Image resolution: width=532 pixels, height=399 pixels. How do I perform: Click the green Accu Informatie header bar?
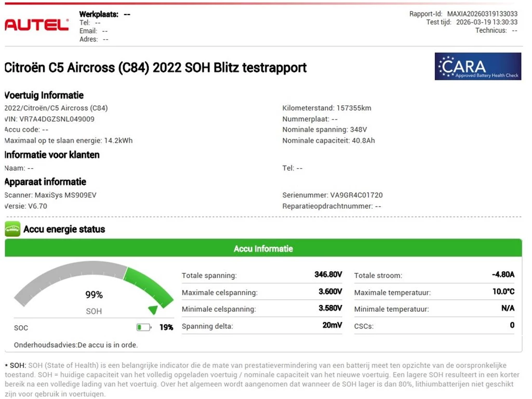point(263,249)
